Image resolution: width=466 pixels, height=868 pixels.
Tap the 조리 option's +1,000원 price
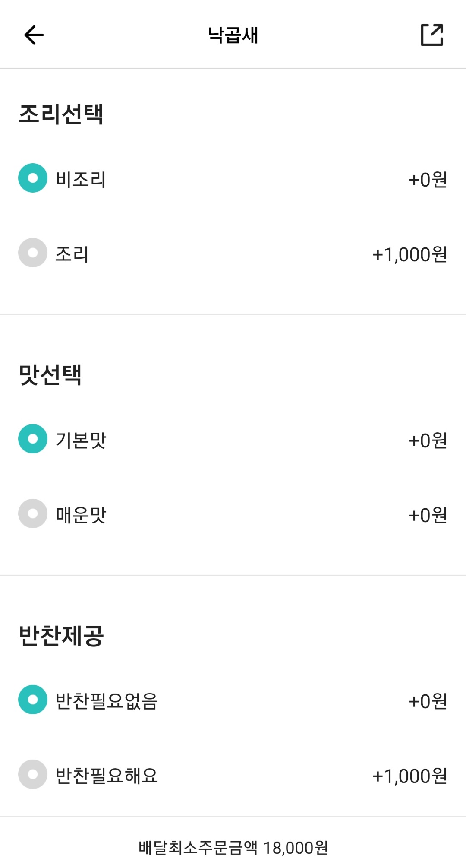(x=409, y=254)
